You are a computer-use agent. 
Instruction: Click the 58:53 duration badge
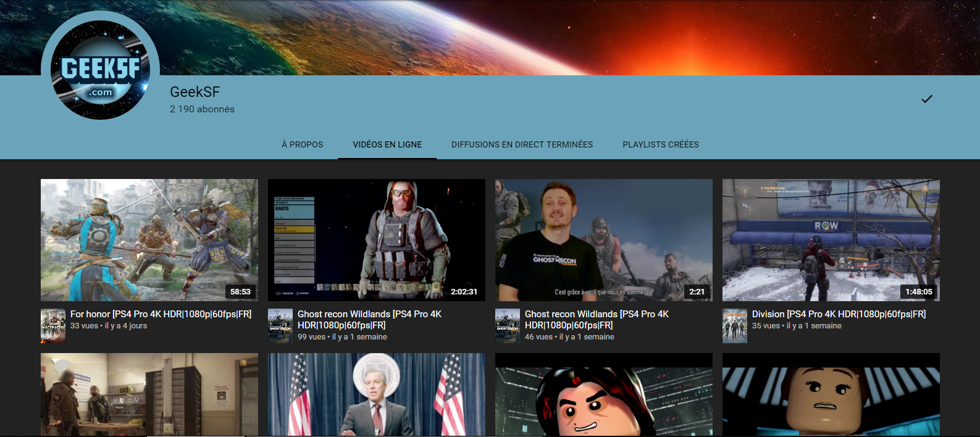coord(240,292)
